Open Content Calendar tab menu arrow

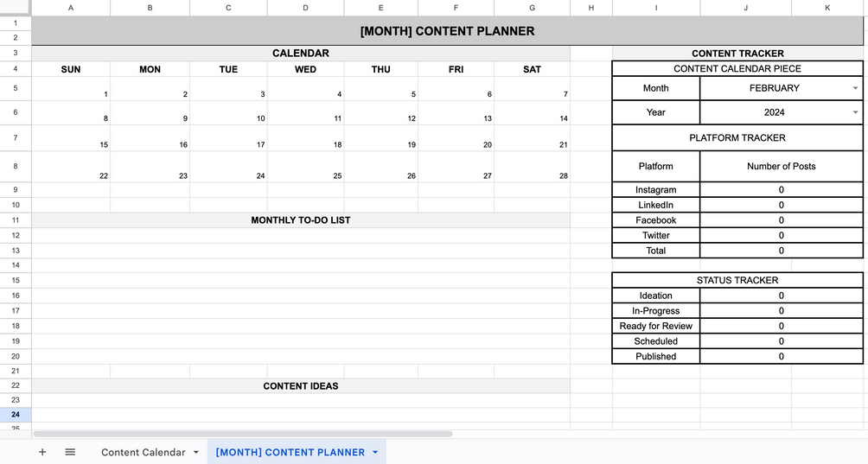196,453
